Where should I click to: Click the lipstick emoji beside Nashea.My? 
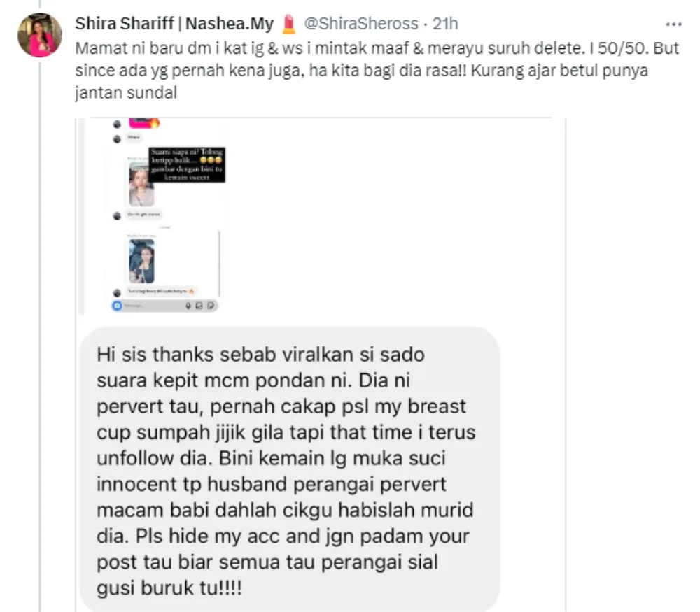pyautogui.click(x=289, y=24)
